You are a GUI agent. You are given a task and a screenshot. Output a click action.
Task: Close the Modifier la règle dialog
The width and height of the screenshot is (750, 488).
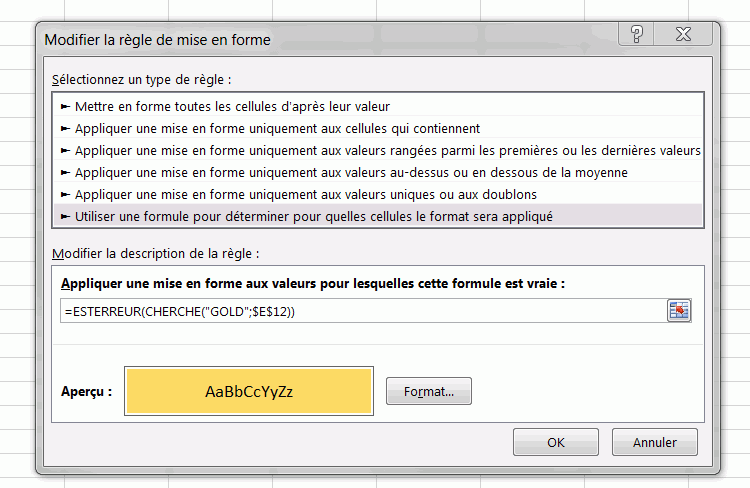point(684,33)
